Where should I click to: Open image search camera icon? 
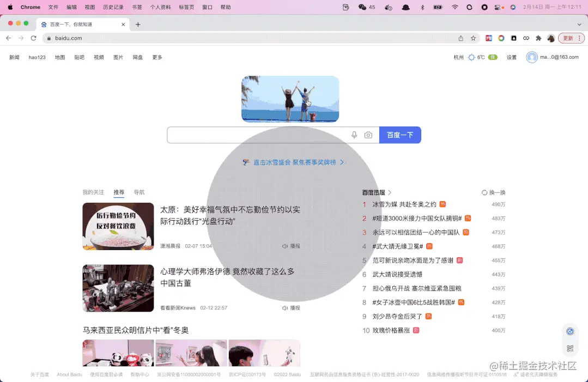pos(368,135)
